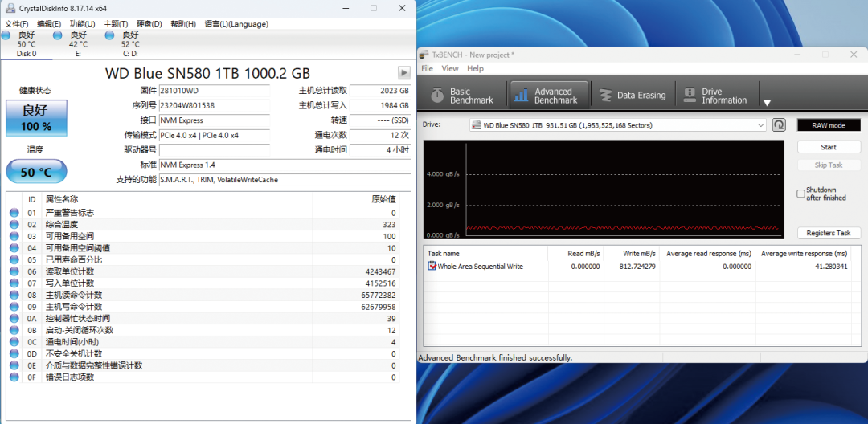Open the 语言(L)(Language) menu
The height and width of the screenshot is (424, 868).
tap(236, 24)
